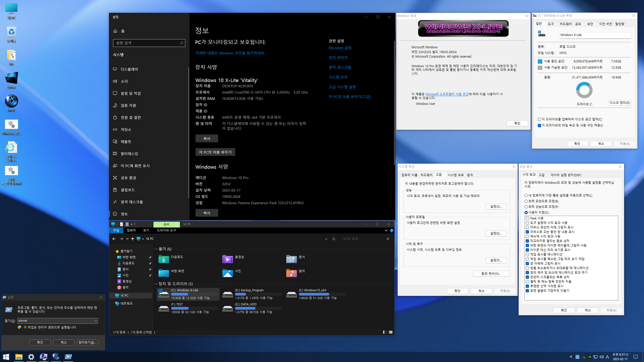Check drive compression checkbox in C: properties
The height and width of the screenshot is (362, 644).
click(x=539, y=119)
